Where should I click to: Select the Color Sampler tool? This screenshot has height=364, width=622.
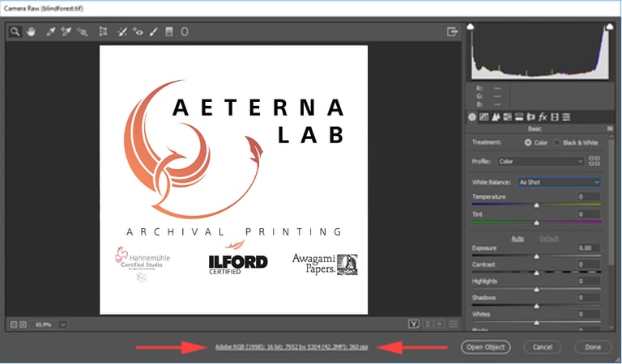click(66, 32)
